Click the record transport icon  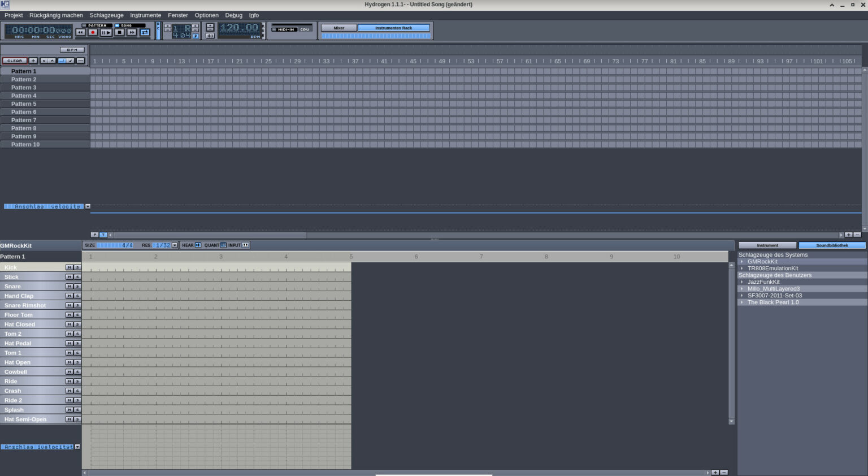[x=93, y=32]
